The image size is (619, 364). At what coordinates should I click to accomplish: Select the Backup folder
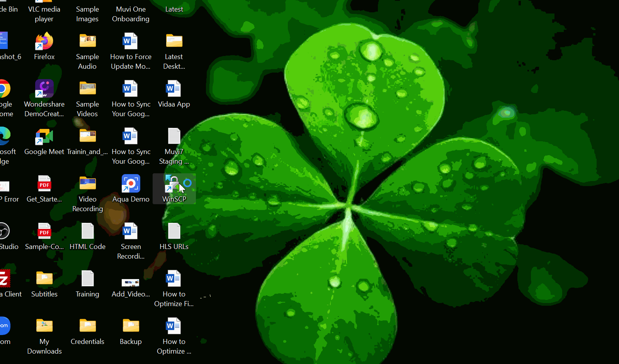click(131, 327)
